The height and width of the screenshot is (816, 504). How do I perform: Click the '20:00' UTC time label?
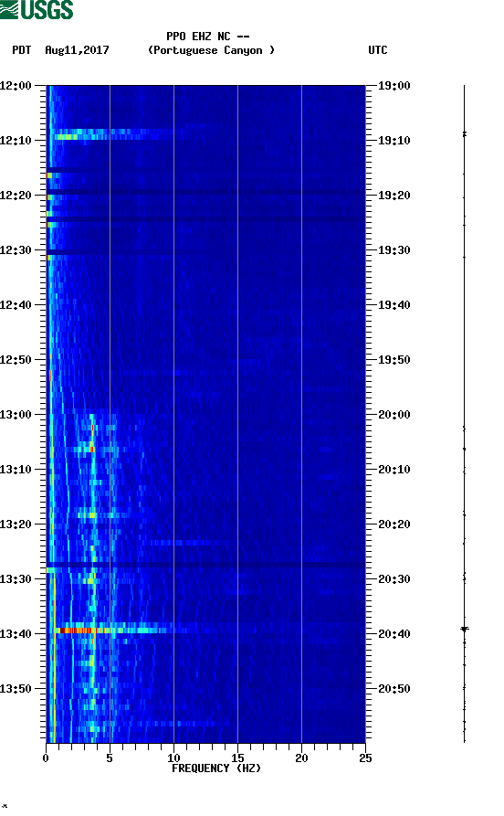tap(394, 415)
